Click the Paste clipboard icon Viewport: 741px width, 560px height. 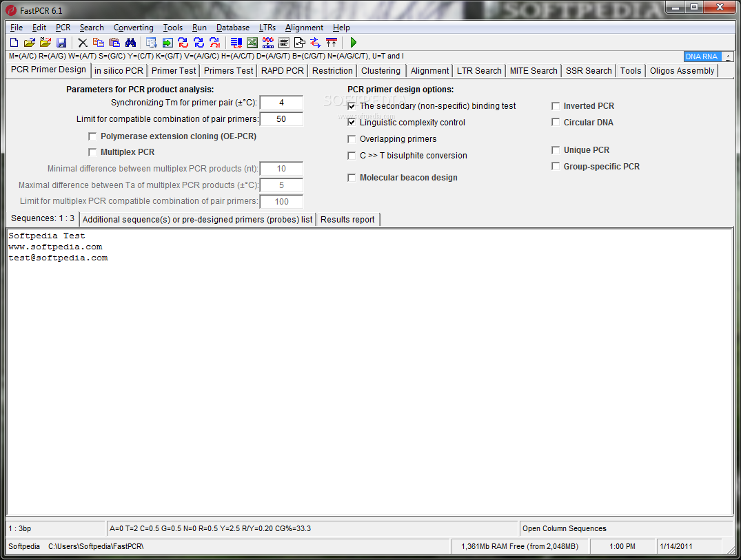pyautogui.click(x=114, y=43)
